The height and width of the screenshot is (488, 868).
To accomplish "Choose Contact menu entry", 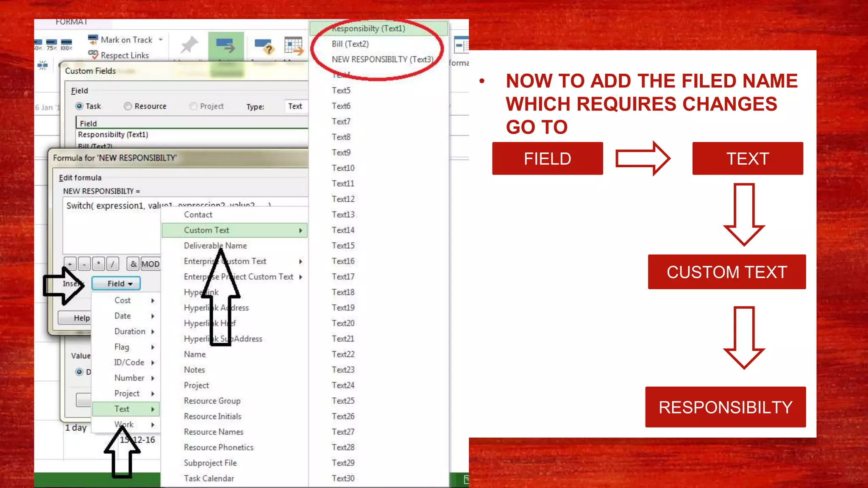I will (x=234, y=215).
